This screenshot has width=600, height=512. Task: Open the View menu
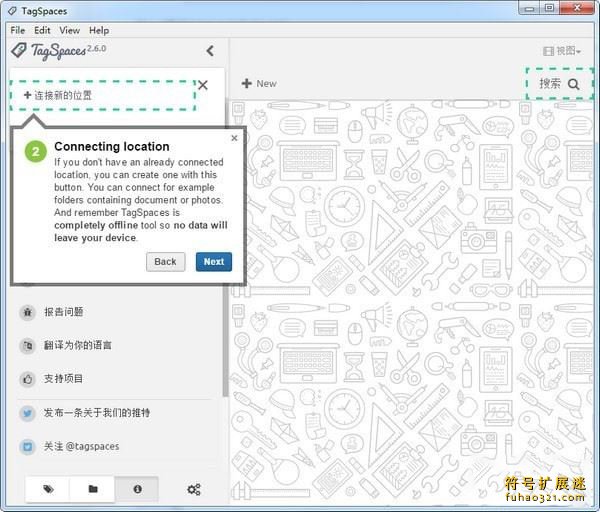pyautogui.click(x=69, y=30)
